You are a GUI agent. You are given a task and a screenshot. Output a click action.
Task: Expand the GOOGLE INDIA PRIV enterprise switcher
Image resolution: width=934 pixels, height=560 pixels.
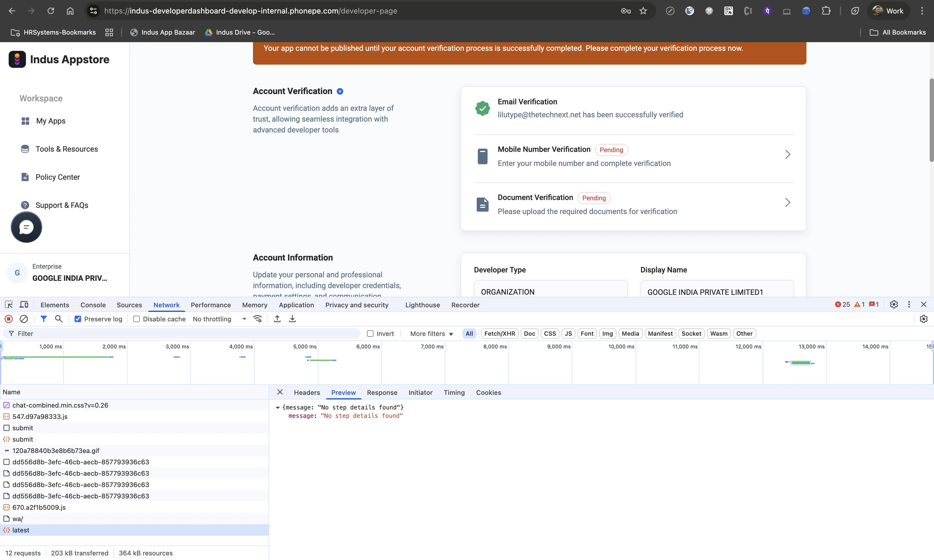64,273
